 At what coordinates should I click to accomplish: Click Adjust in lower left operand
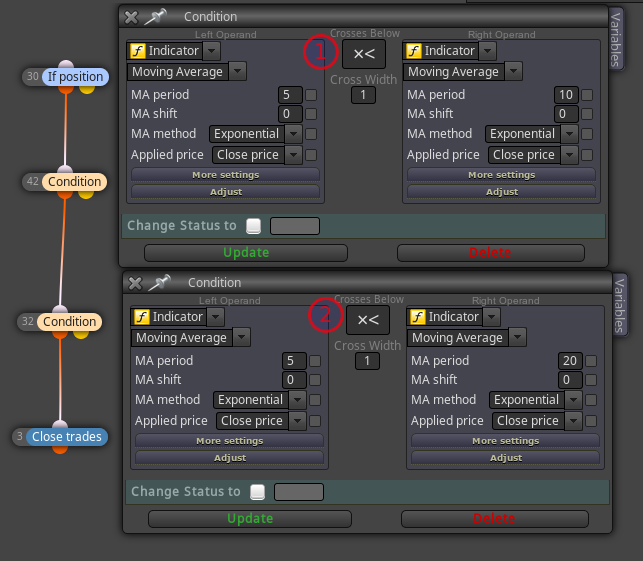[x=230, y=458]
